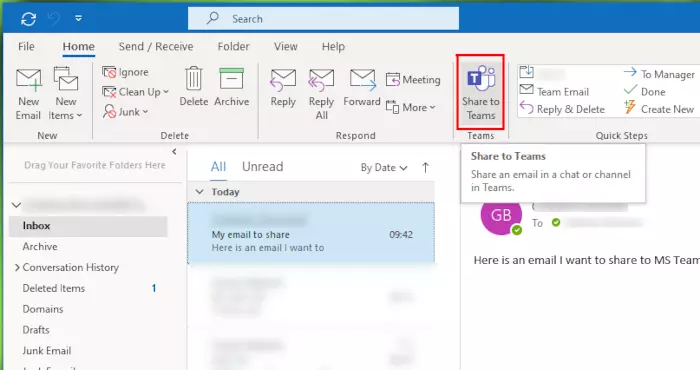Show All messages filter
The height and width of the screenshot is (370, 700).
218,167
